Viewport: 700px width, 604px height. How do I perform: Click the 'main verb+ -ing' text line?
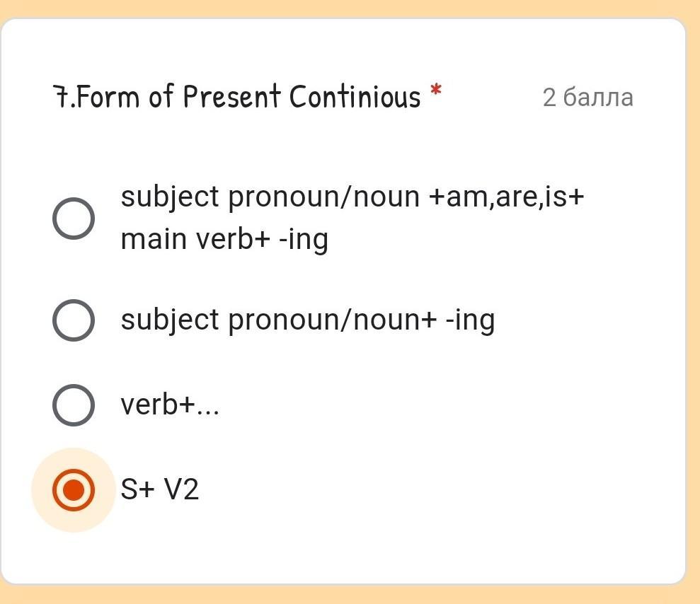tap(224, 239)
